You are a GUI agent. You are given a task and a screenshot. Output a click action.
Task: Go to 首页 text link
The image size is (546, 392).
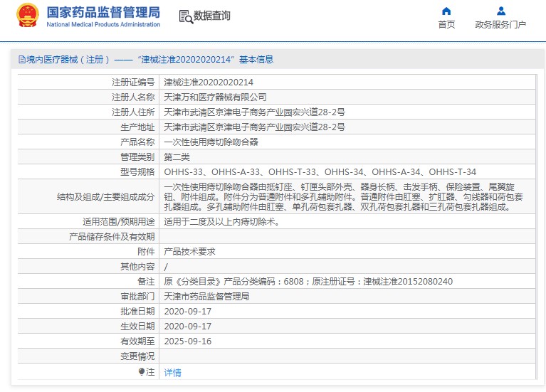coord(446,24)
